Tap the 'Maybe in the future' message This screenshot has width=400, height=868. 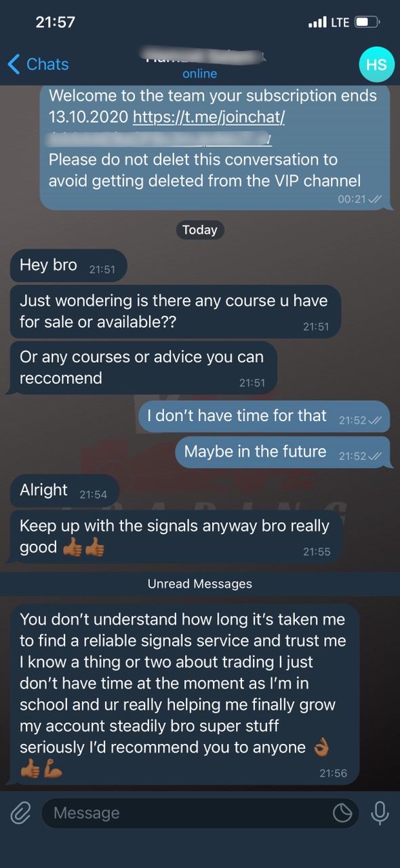(x=283, y=452)
